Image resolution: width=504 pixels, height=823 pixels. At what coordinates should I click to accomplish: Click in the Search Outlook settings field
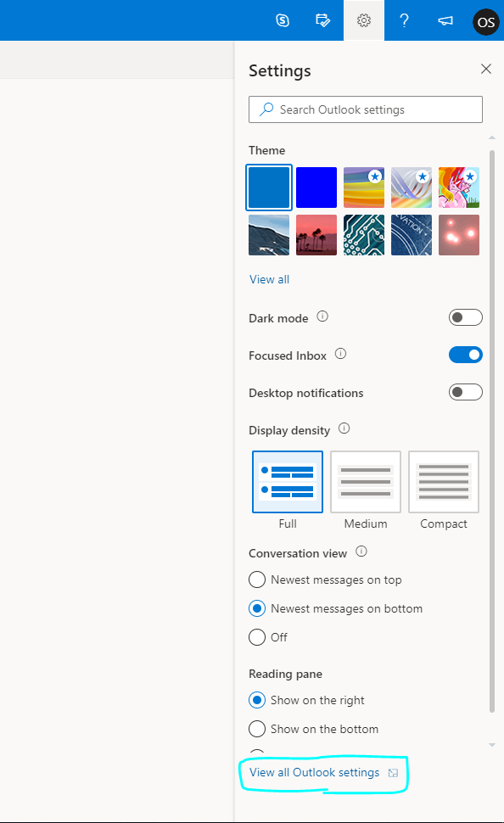366,109
